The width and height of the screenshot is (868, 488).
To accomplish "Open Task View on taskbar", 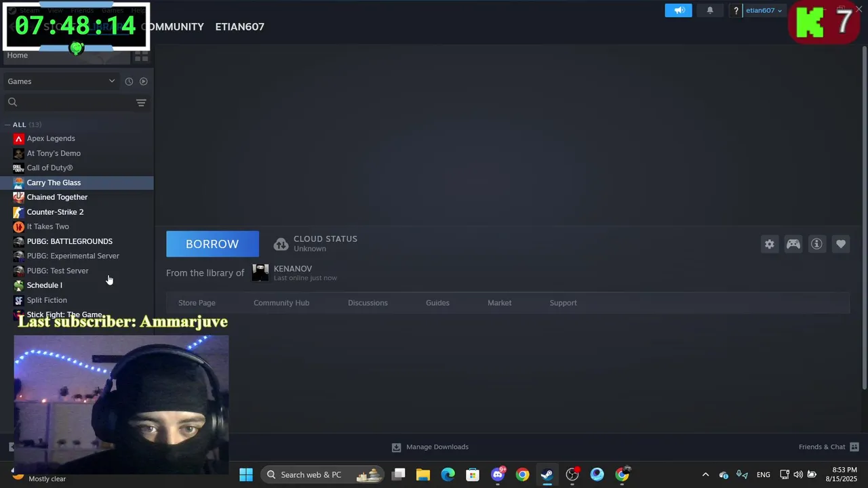I will tap(399, 474).
